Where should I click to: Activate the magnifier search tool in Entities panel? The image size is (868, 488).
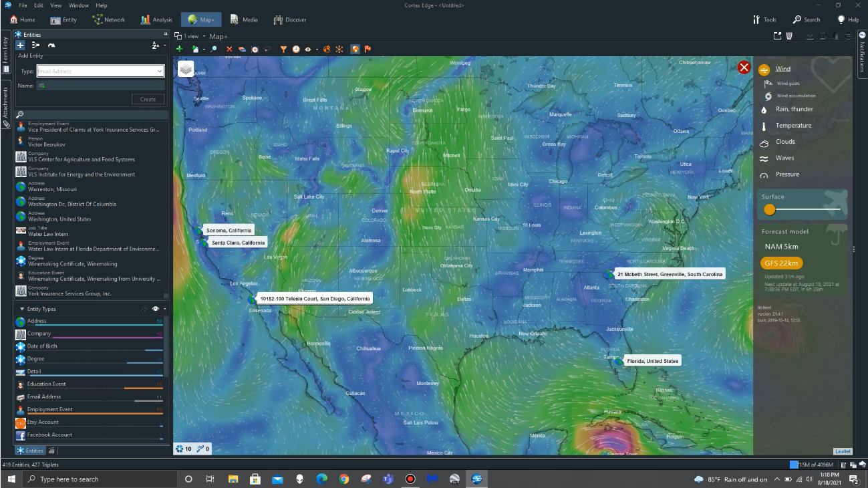pyautogui.click(x=21, y=114)
